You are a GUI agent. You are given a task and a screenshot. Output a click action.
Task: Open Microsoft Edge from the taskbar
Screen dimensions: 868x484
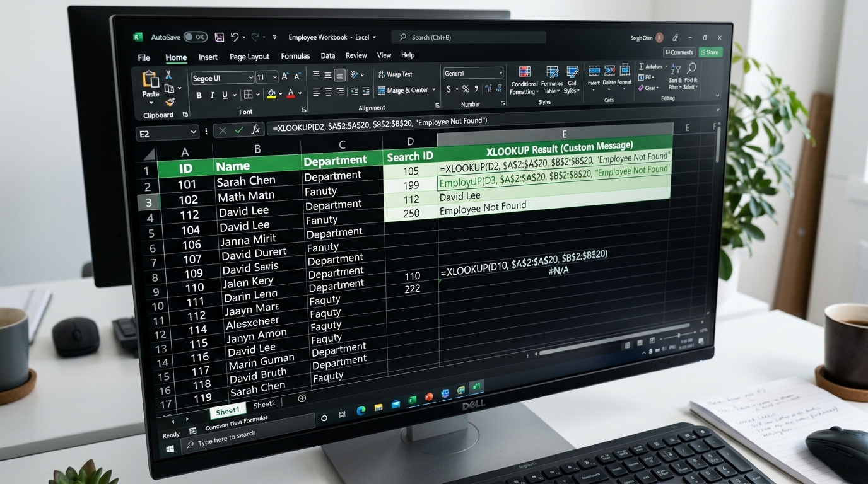(x=361, y=411)
